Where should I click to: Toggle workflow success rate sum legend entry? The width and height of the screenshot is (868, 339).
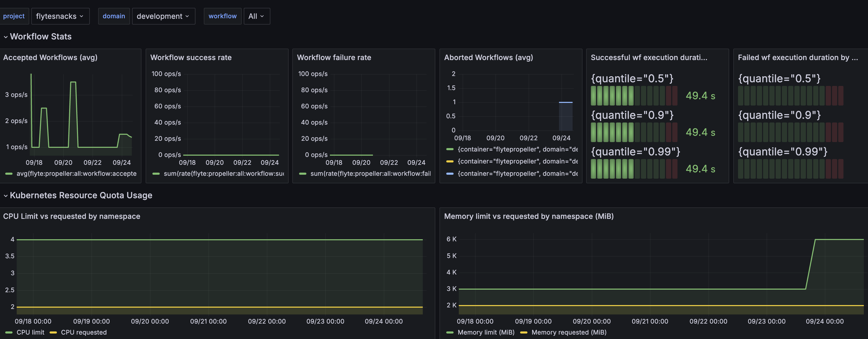coord(223,174)
